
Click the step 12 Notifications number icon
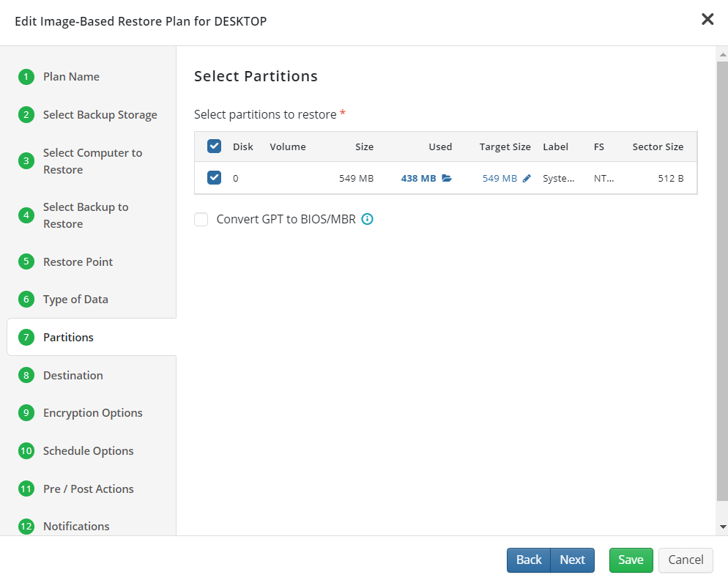pyautogui.click(x=26, y=527)
